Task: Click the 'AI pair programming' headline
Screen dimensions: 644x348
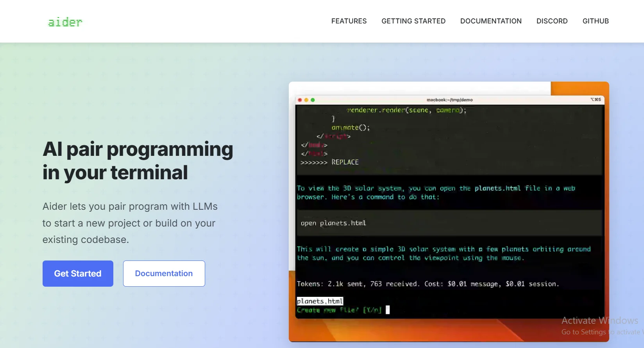Action: click(138, 161)
